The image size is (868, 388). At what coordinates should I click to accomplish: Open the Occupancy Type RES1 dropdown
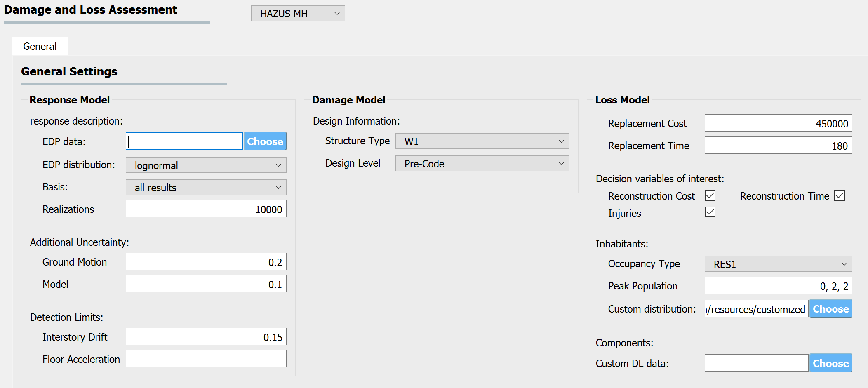(x=779, y=264)
